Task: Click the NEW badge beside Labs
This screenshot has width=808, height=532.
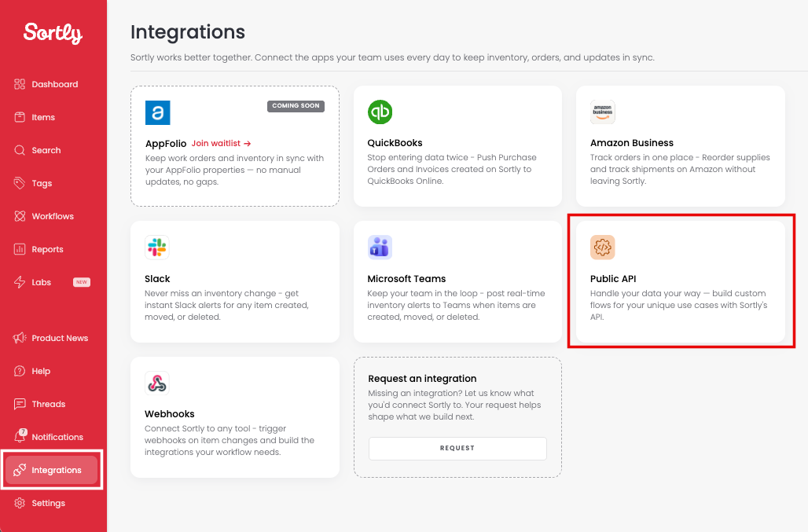Action: 82,282
